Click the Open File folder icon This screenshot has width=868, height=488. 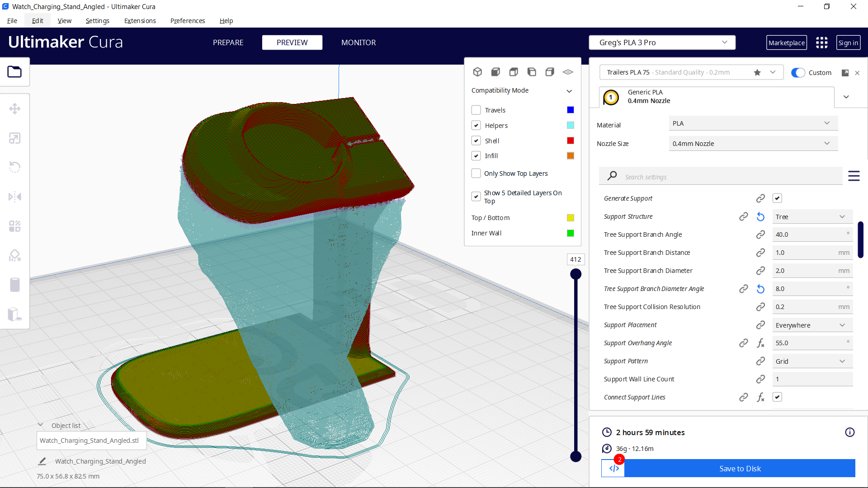pyautogui.click(x=14, y=72)
